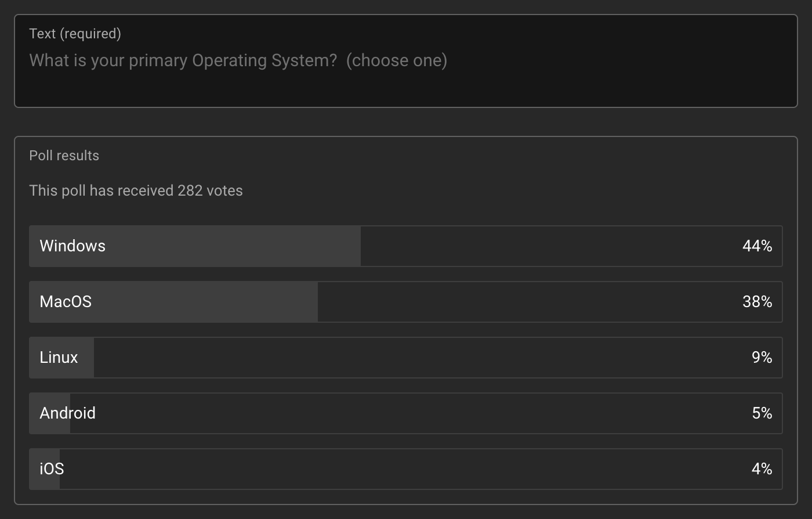Click the poll question text field
The height and width of the screenshot is (519, 812).
406,61
